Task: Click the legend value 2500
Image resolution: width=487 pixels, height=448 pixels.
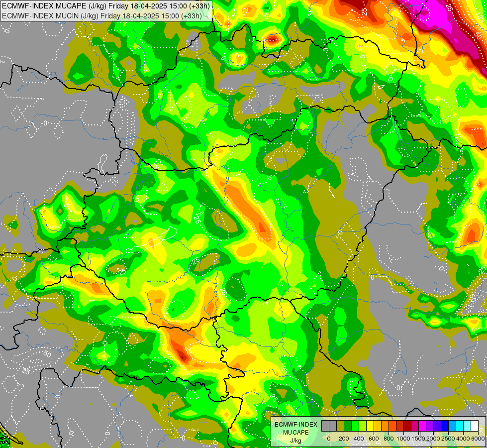Action: (x=448, y=439)
